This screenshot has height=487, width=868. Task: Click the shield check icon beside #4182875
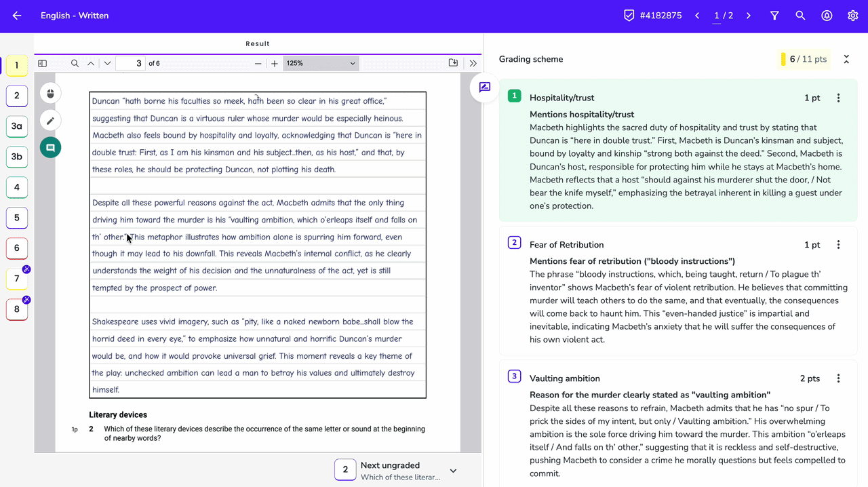[629, 16]
